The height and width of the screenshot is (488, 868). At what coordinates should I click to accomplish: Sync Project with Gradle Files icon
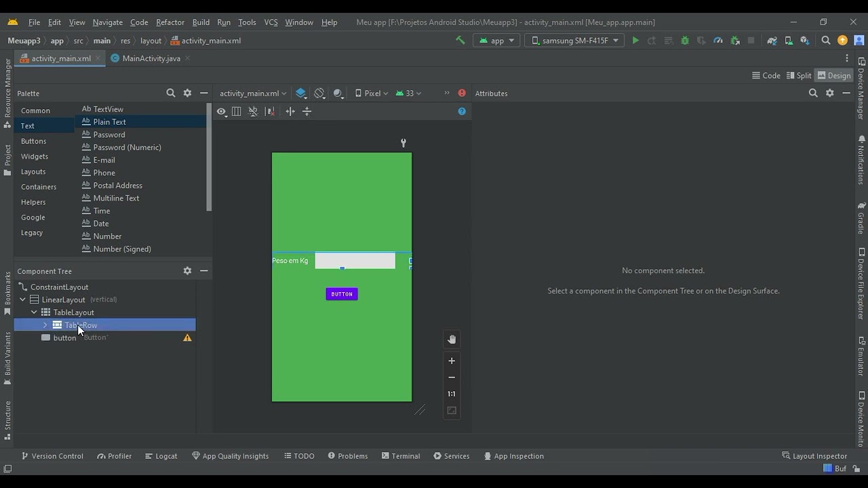772,41
